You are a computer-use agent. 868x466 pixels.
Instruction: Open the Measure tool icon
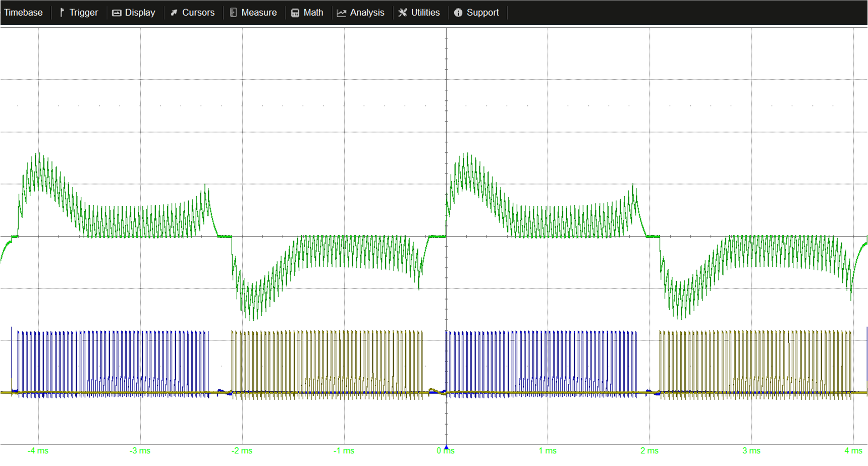(233, 13)
